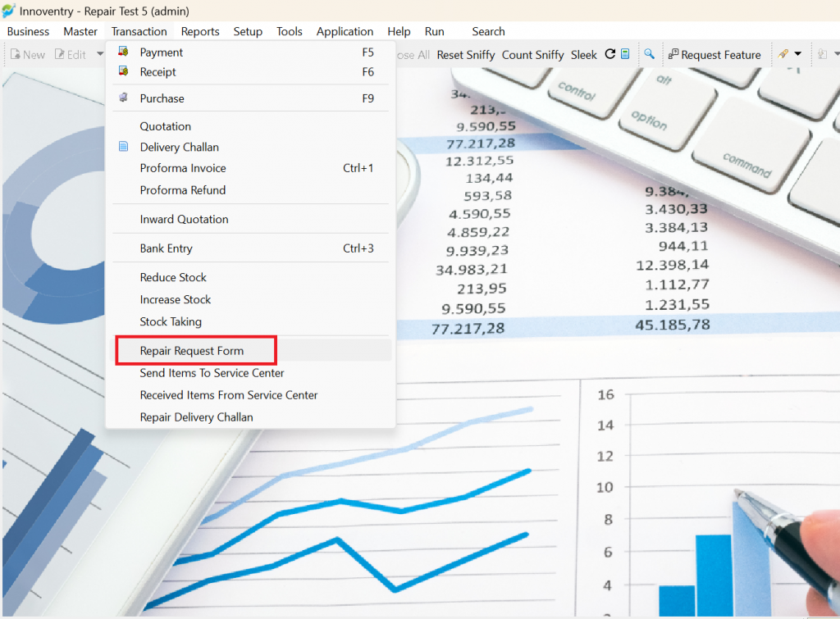Screen dimensions: 840x619
Task: Click the refresh icon in the toolbar
Action: click(x=609, y=54)
